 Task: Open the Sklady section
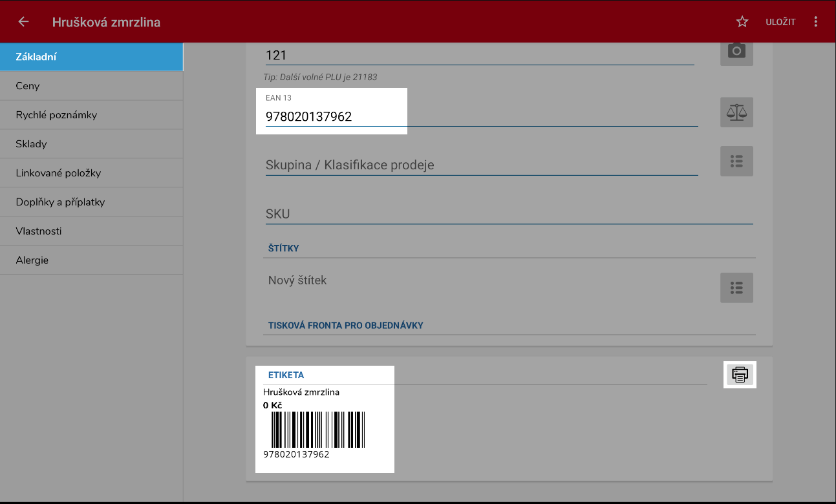coord(91,144)
